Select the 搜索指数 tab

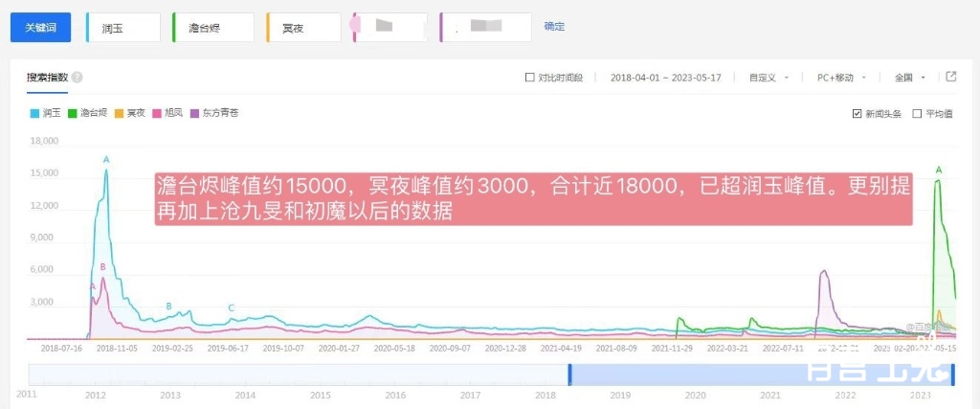pyautogui.click(x=47, y=78)
